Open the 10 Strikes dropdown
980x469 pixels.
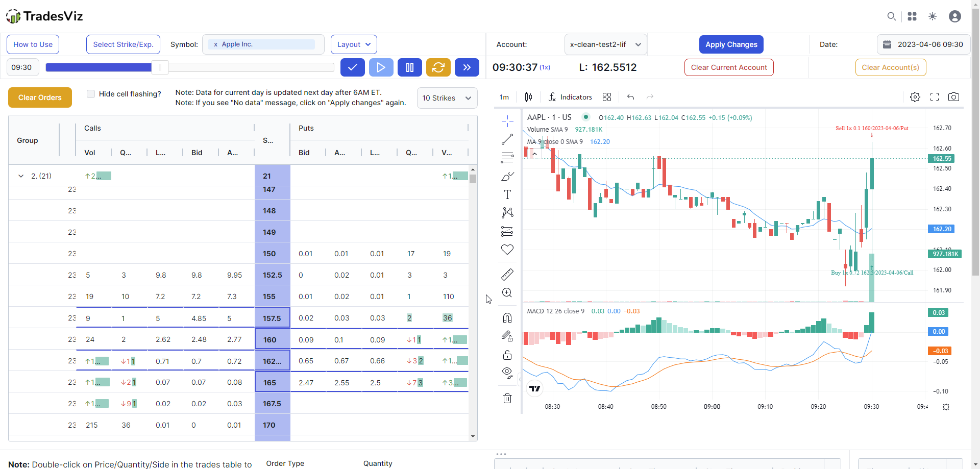447,98
